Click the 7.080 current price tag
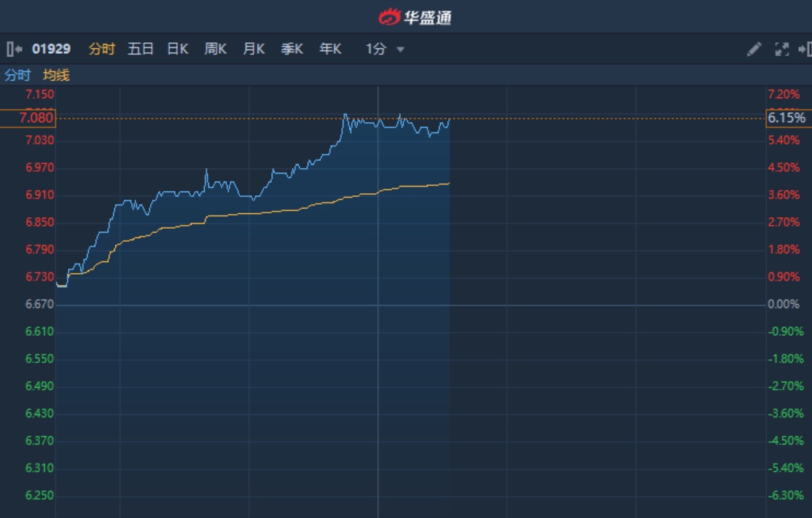 pos(28,118)
